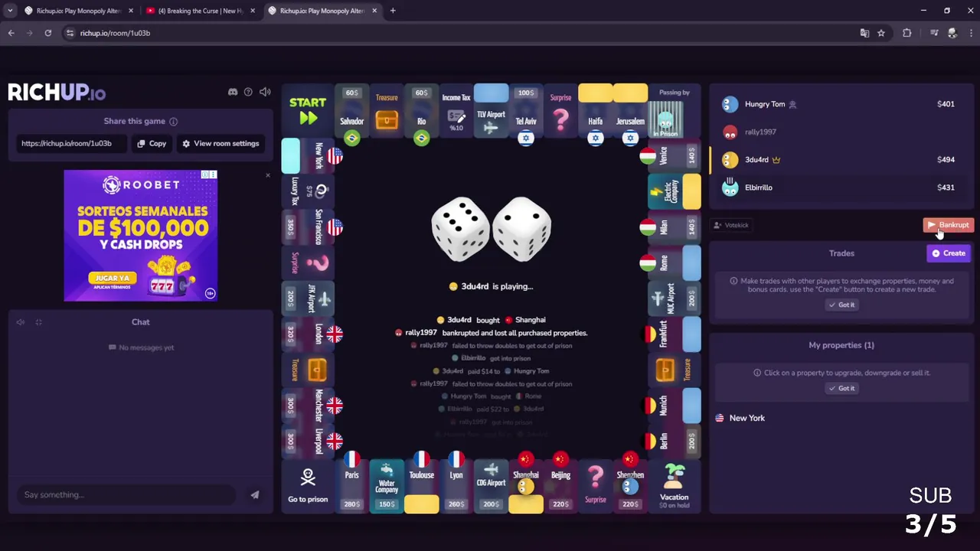Image resolution: width=980 pixels, height=551 pixels.
Task: Click the Jugar Ya ad button
Action: point(113,278)
